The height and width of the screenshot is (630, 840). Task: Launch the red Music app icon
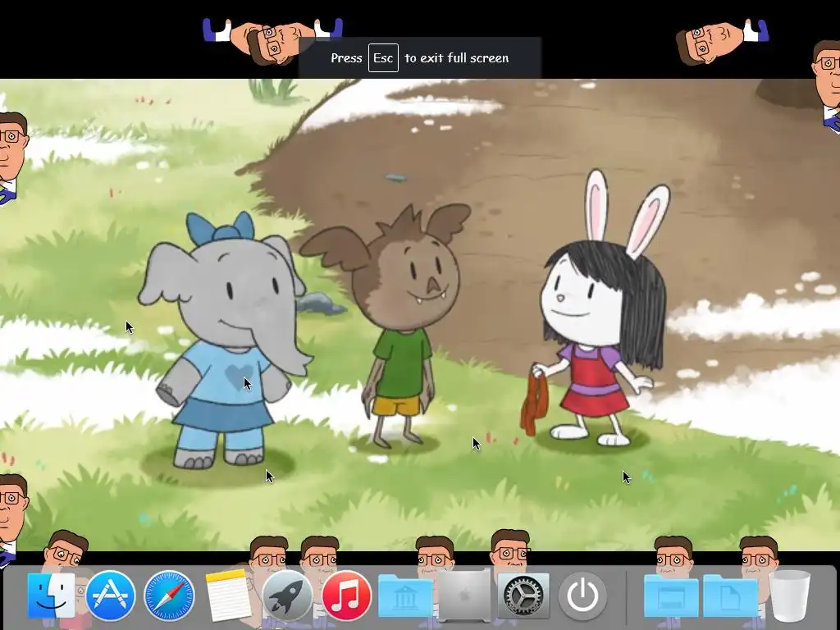346,596
